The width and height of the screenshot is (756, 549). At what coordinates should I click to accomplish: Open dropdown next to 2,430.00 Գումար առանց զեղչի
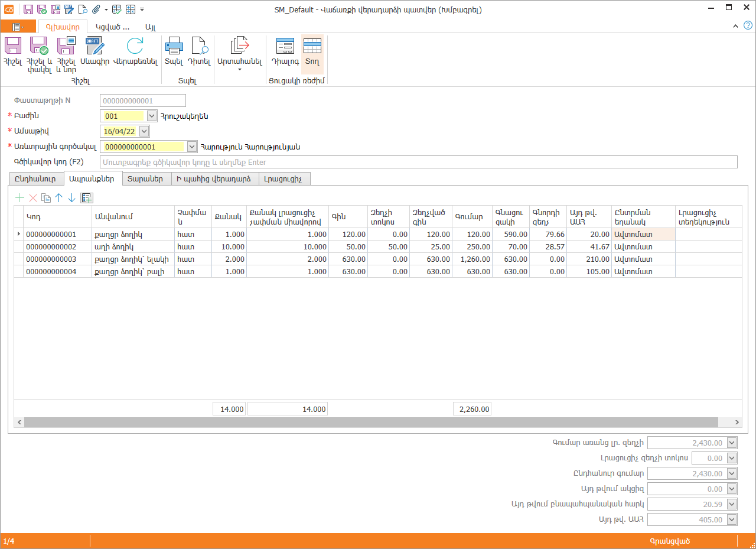click(x=732, y=443)
